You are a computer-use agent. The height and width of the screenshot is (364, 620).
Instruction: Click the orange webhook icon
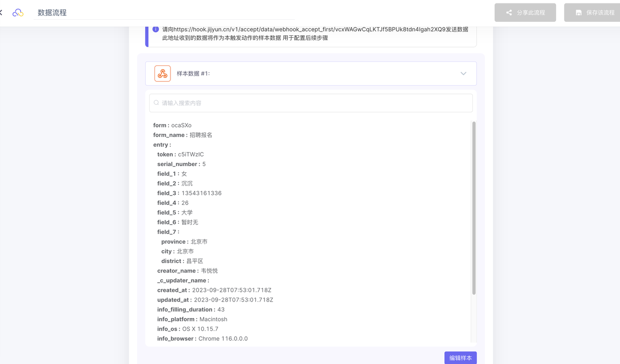point(163,74)
